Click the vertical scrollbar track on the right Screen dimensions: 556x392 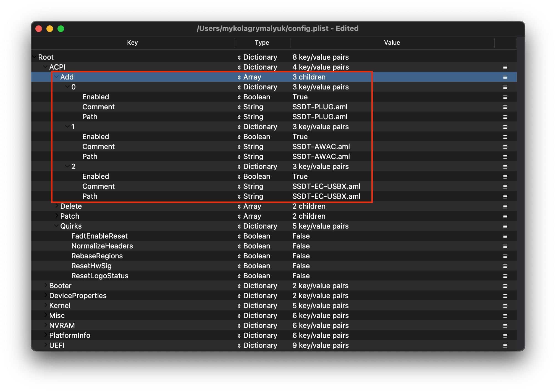[520, 193]
